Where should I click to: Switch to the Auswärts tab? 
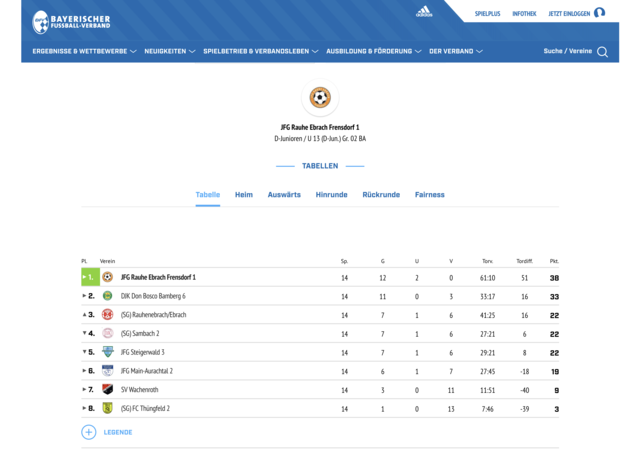coord(284,195)
